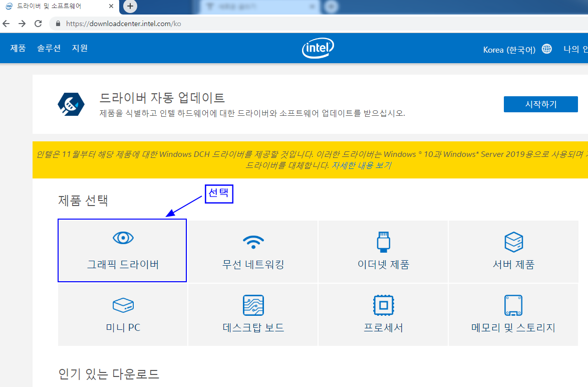Go back with browser back arrow
This screenshot has width=588, height=387.
click(x=6, y=24)
